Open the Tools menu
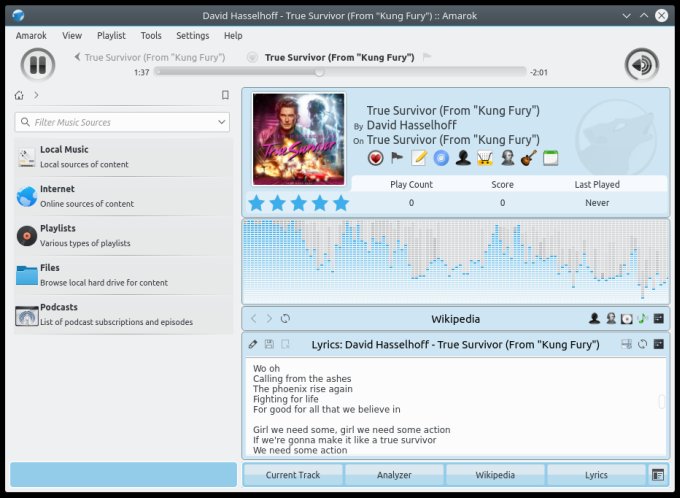Viewport: 680px width, 498px height. click(x=151, y=36)
